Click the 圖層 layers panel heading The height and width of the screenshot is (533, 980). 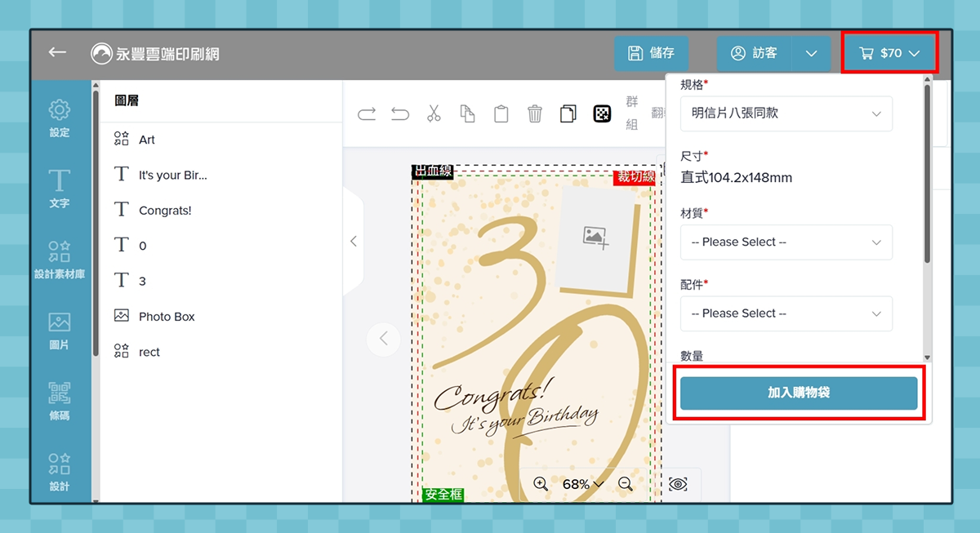[x=127, y=100]
